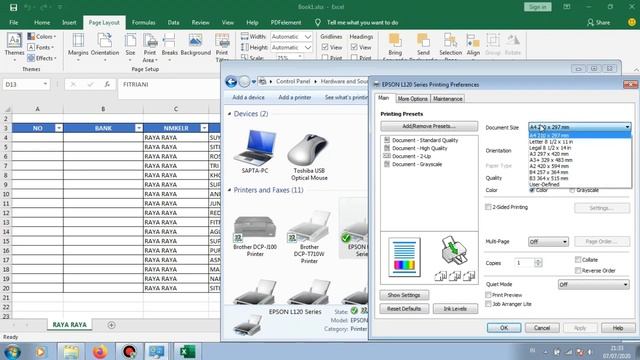Open the Home ribbon tab
The width and height of the screenshot is (640, 360).
coord(42,22)
